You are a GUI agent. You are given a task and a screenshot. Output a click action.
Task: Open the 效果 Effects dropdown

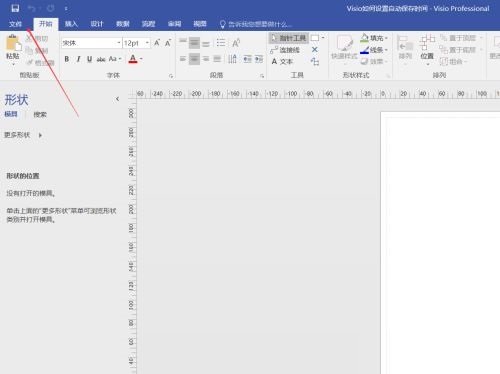pos(374,62)
